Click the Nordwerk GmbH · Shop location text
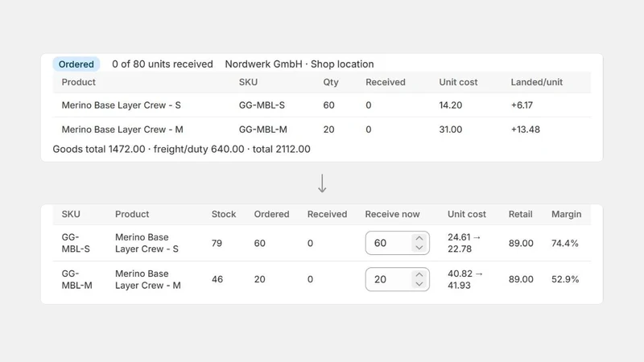 [x=299, y=64]
